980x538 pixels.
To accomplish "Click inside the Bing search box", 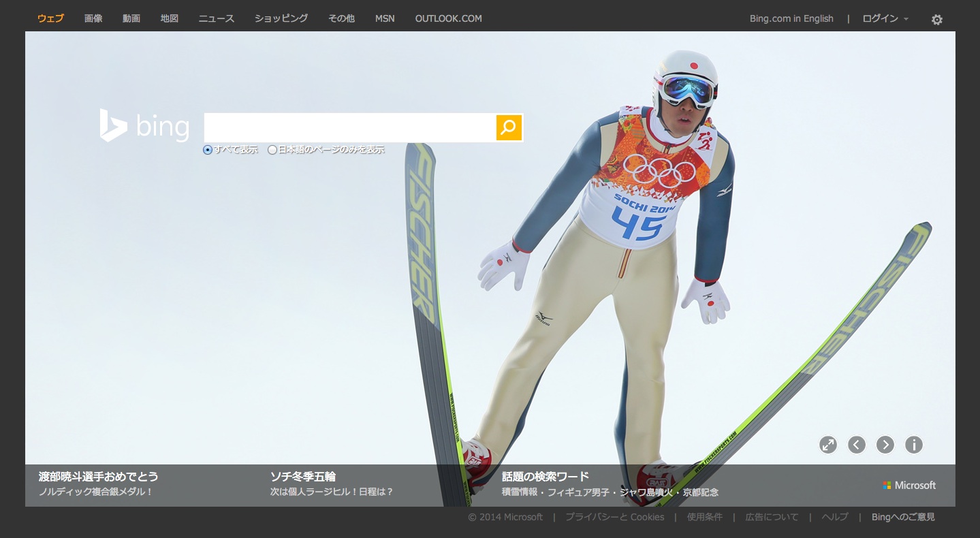I will [x=349, y=127].
